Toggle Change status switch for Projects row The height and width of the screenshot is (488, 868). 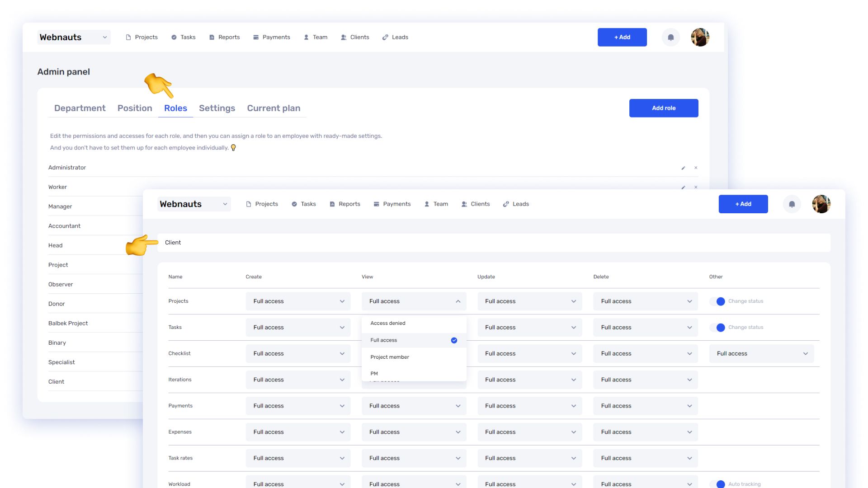(717, 301)
